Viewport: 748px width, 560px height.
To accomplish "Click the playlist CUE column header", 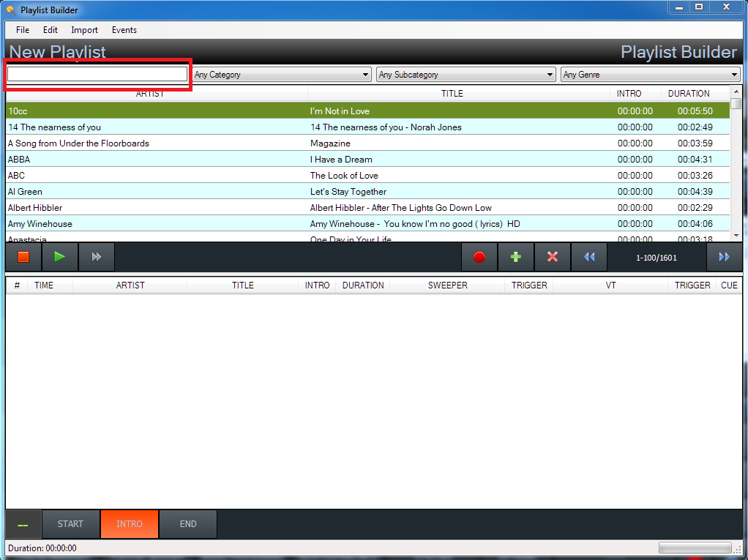I will coord(729,285).
